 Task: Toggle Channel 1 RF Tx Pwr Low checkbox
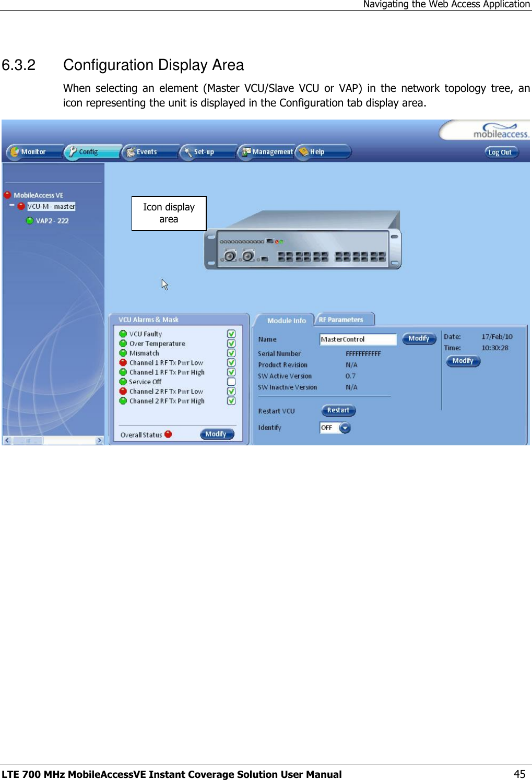click(231, 362)
